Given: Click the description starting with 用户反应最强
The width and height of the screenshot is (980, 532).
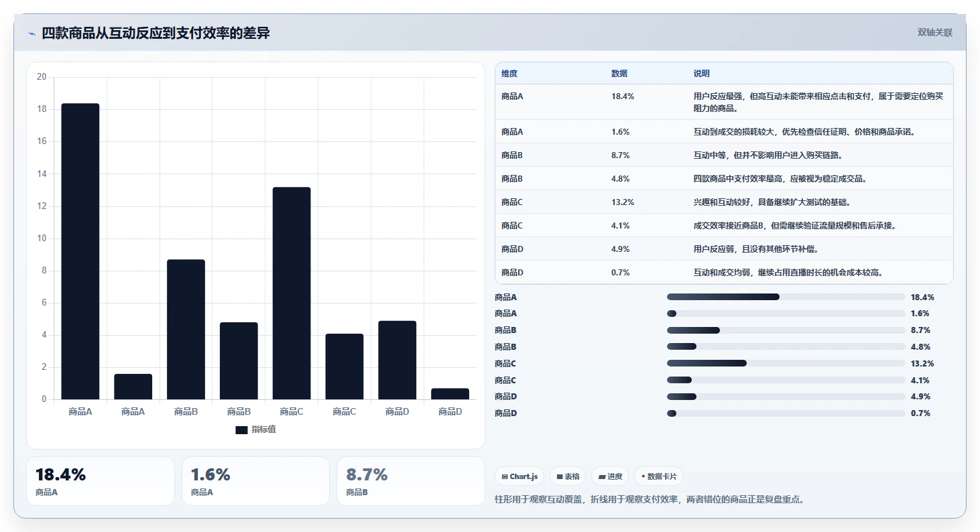Looking at the screenshot, I should click(x=819, y=102).
